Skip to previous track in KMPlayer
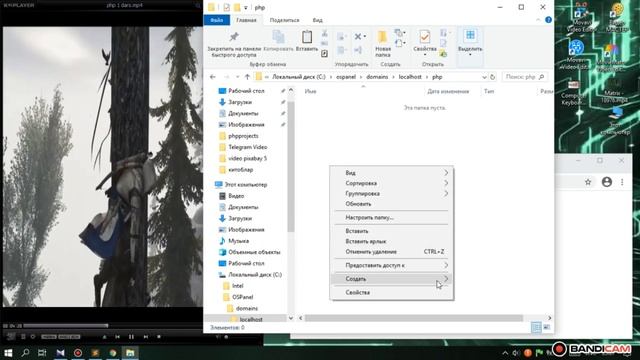 point(118,337)
